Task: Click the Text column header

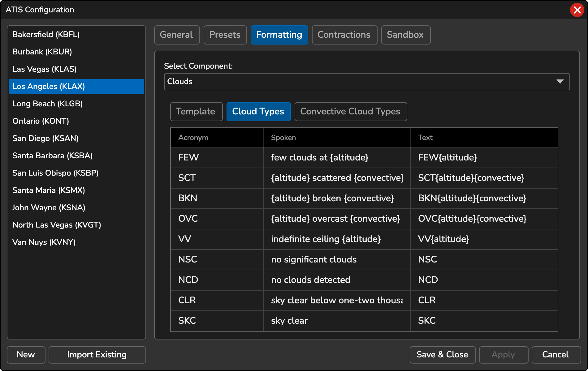Action: [484, 138]
